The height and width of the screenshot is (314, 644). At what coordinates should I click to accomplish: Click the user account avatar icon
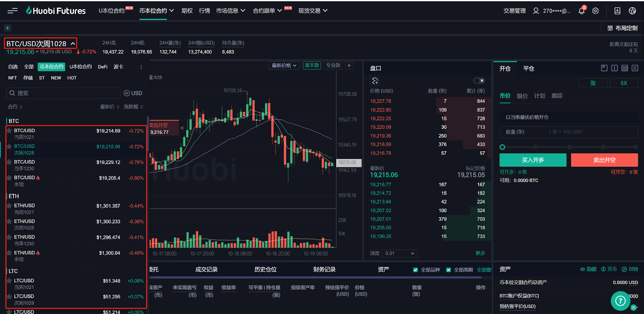[x=536, y=11]
